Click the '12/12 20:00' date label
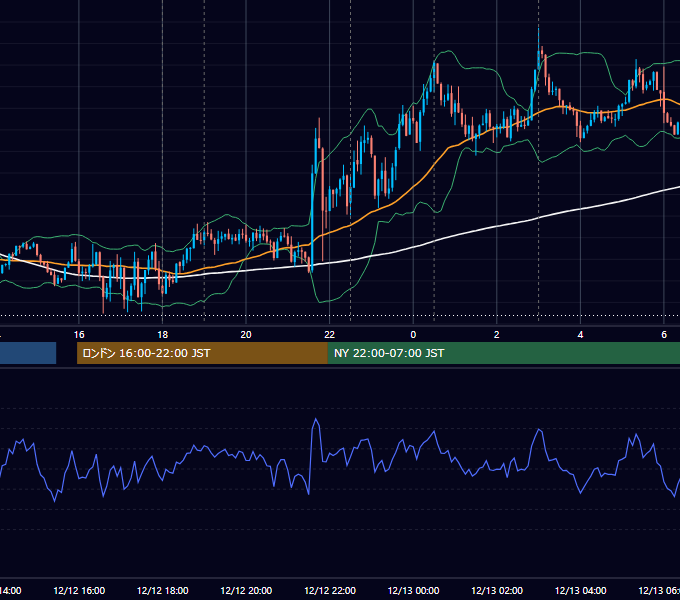 point(246,590)
